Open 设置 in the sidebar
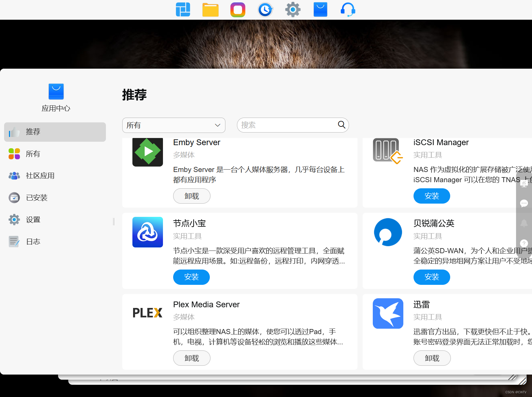Image resolution: width=532 pixels, height=397 pixels. tap(55, 220)
